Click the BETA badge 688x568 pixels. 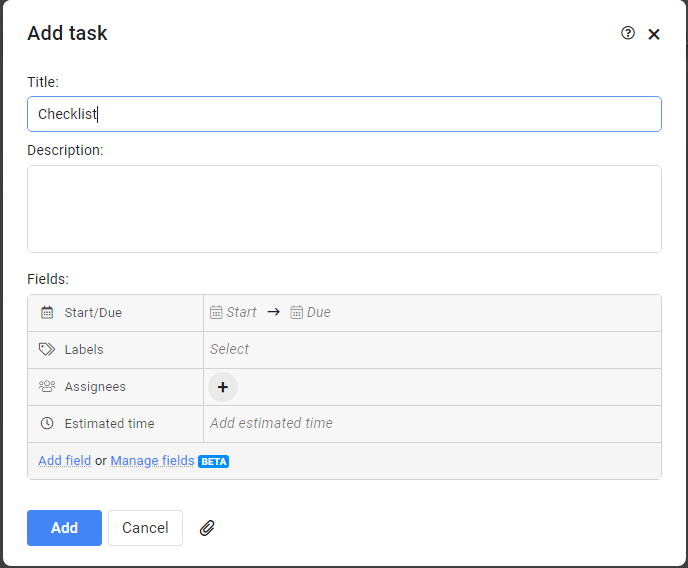click(214, 461)
